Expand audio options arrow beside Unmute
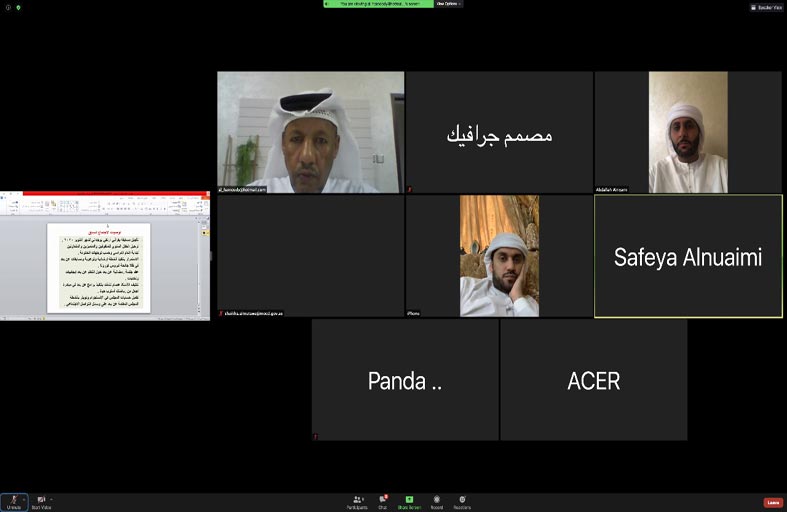787x512 pixels. pos(26,497)
